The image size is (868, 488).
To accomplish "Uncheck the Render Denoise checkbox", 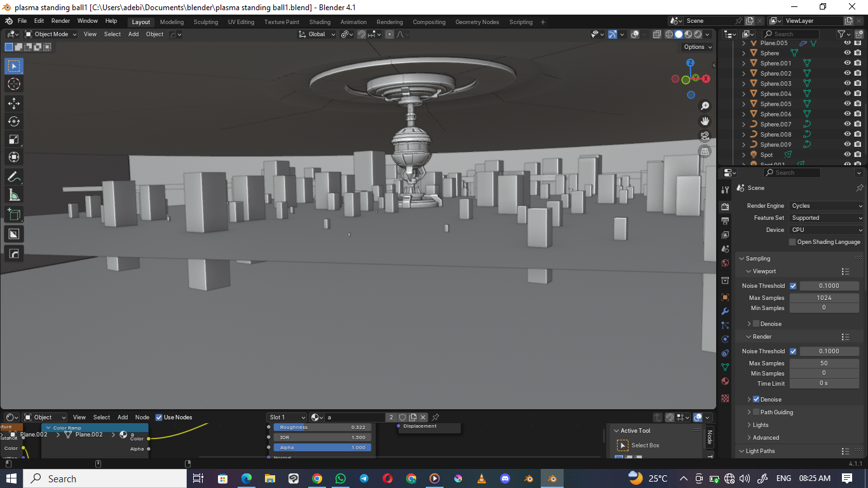I will (x=756, y=400).
